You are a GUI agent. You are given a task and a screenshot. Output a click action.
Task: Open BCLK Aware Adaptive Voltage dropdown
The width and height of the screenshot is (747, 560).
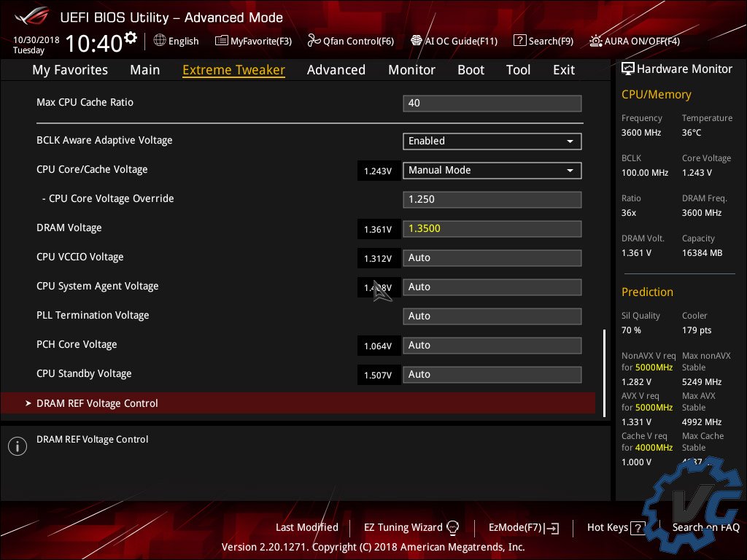pyautogui.click(x=492, y=141)
